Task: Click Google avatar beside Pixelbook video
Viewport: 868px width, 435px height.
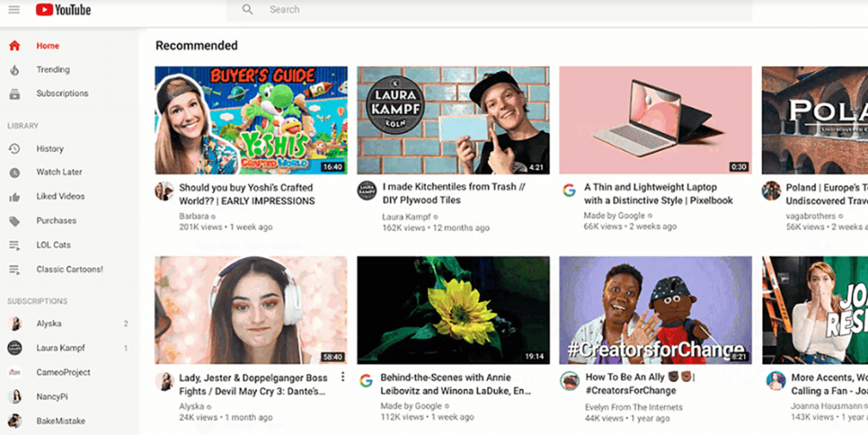Action: pyautogui.click(x=569, y=191)
